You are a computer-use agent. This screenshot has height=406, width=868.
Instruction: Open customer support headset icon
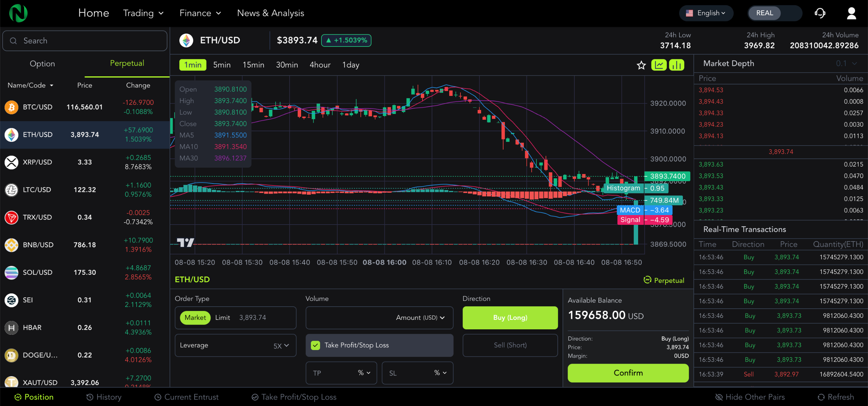[820, 13]
